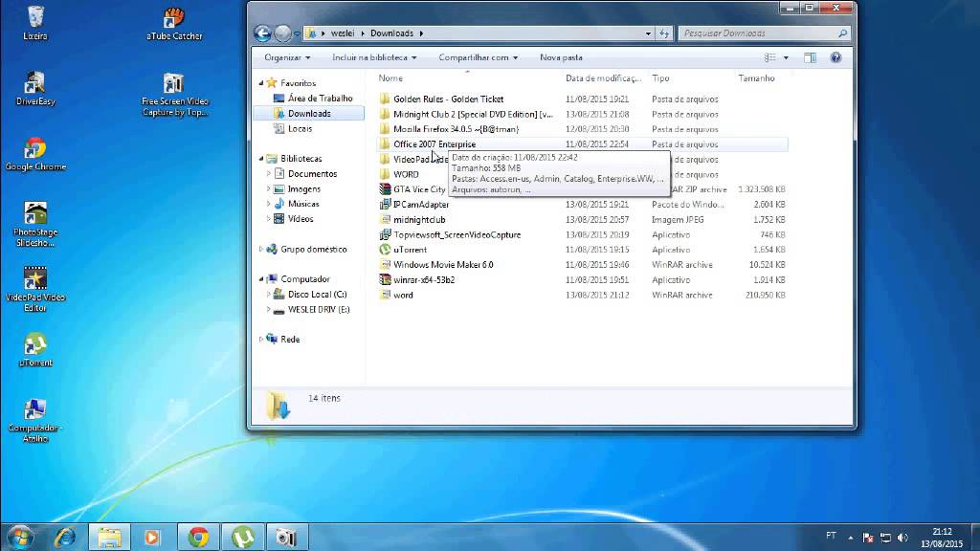Expand the Documentos library node

click(269, 174)
